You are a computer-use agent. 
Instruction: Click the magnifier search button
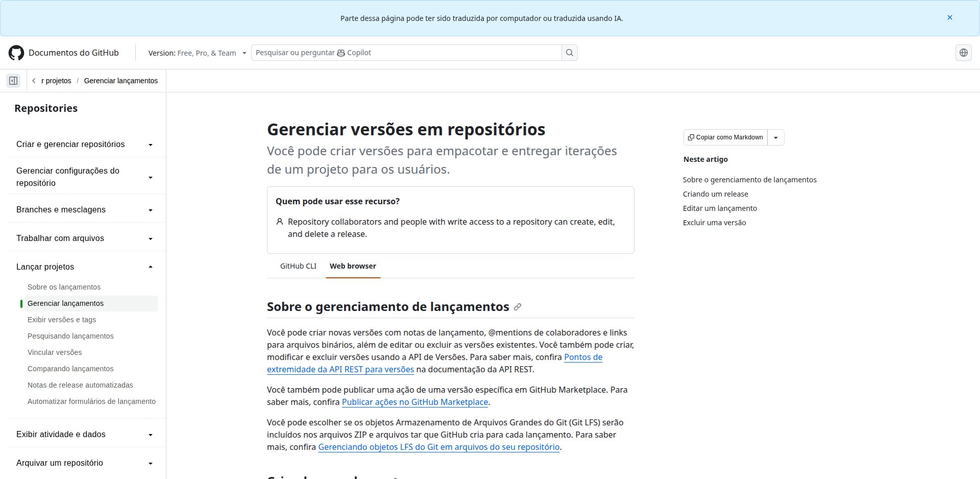click(x=570, y=53)
